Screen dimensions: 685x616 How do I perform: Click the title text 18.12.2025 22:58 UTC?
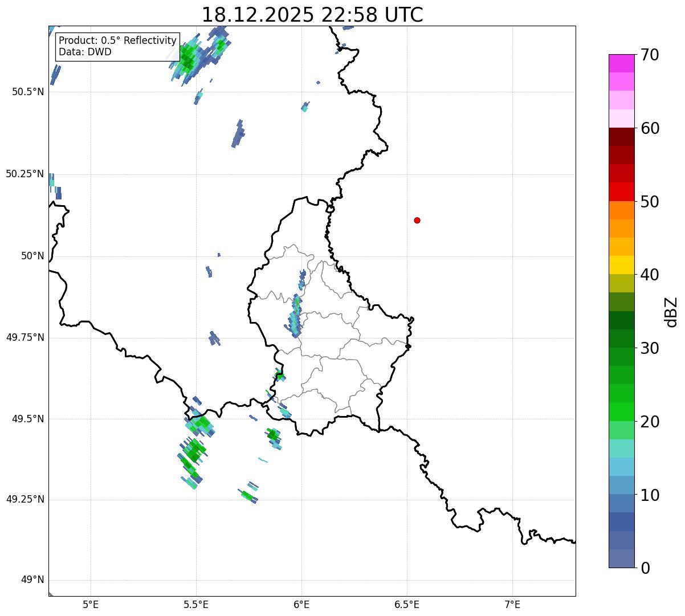click(x=312, y=14)
